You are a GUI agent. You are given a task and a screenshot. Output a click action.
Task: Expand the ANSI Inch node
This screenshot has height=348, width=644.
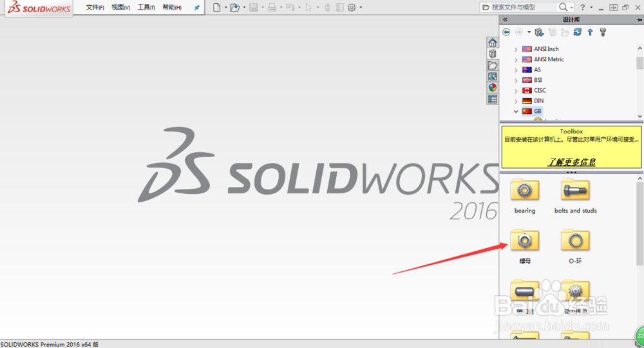[516, 49]
